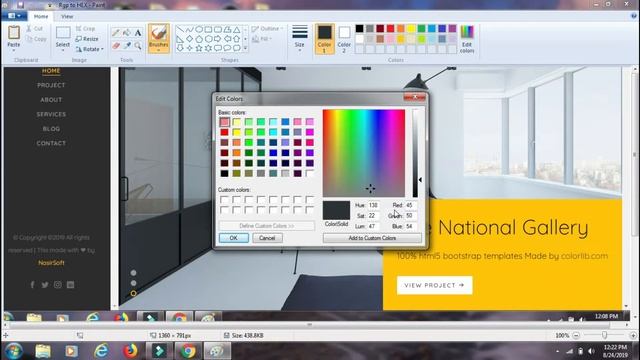The width and height of the screenshot is (640, 360).
Task: Click the Paste clipboard icon
Action: point(13,32)
